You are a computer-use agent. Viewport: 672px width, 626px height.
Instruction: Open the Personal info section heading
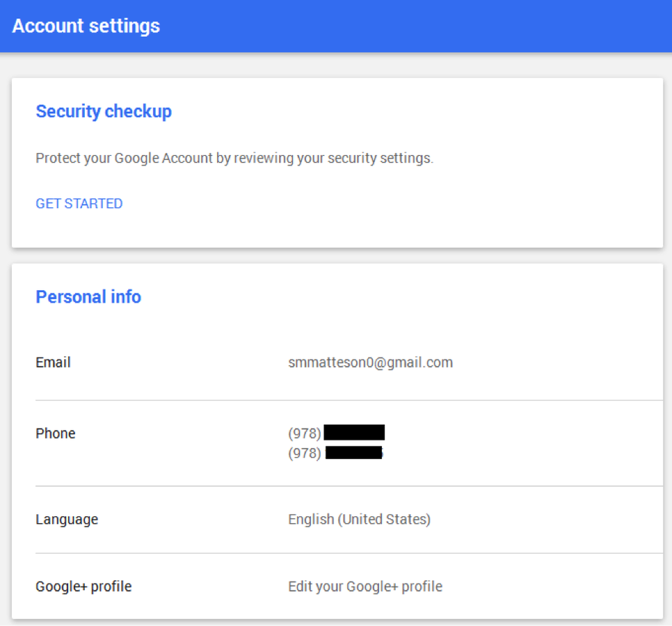[x=88, y=296]
